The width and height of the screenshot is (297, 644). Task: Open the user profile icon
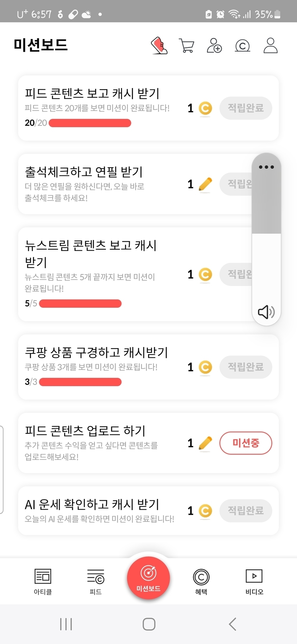pos(271,46)
